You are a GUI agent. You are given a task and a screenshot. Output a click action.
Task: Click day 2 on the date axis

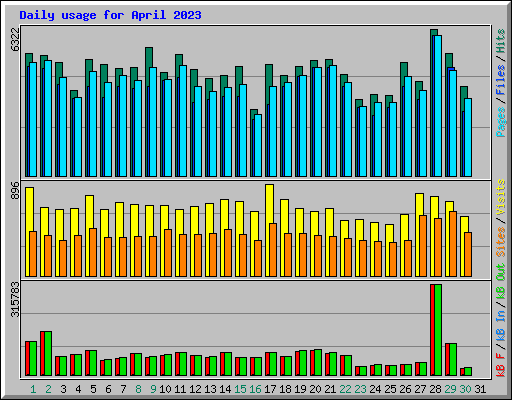[48, 389]
